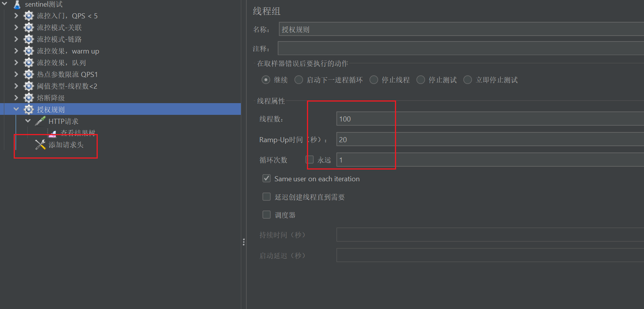Click the 添加请求头 config wrench icon
The height and width of the screenshot is (309, 644).
pos(40,145)
